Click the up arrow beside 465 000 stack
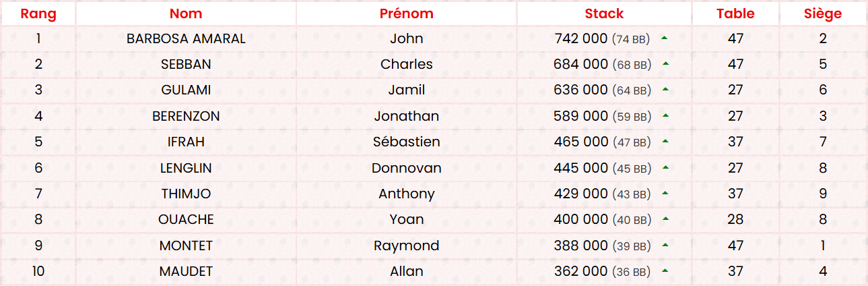The width and height of the screenshot is (868, 286). pos(666,142)
